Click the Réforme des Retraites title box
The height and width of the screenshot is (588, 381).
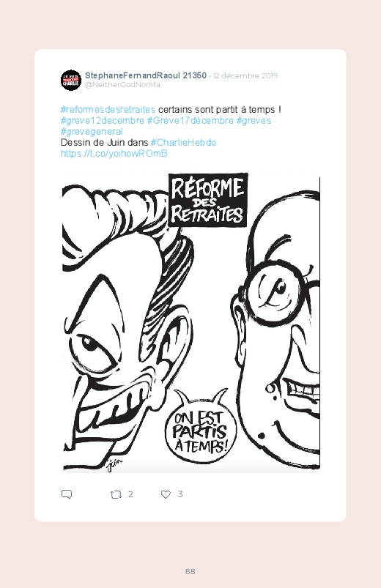208,200
